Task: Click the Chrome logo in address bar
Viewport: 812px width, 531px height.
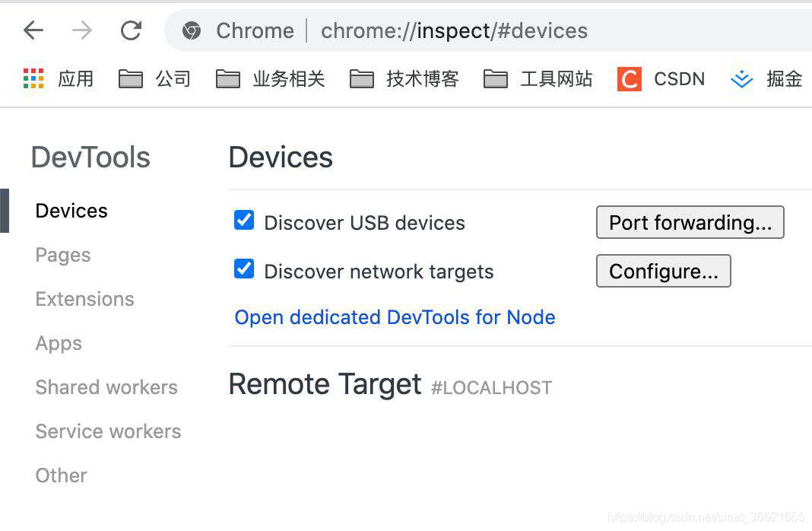Action: click(192, 31)
